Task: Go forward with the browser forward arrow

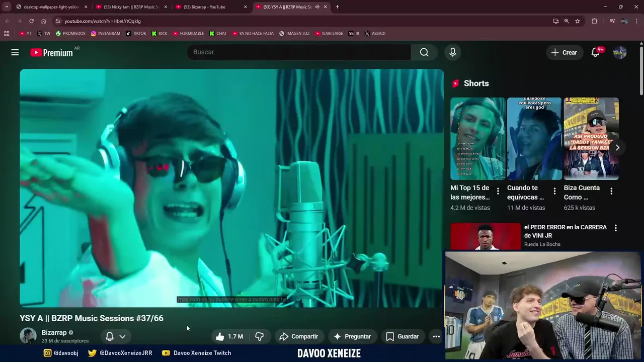Action: point(19,21)
